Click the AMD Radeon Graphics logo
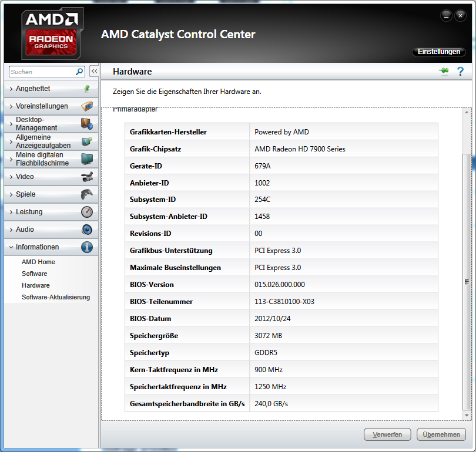The image size is (476, 452). click(52, 33)
